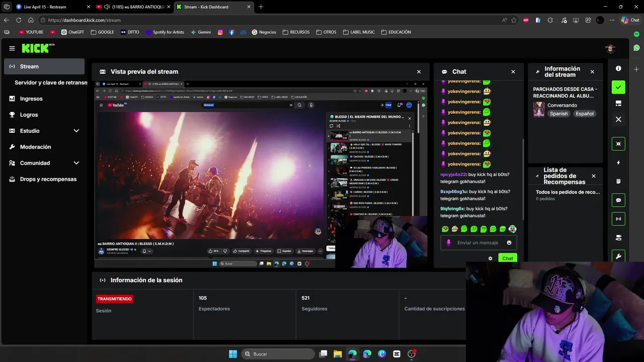Toggle the chat panel icon in right toolbar

coord(618,200)
